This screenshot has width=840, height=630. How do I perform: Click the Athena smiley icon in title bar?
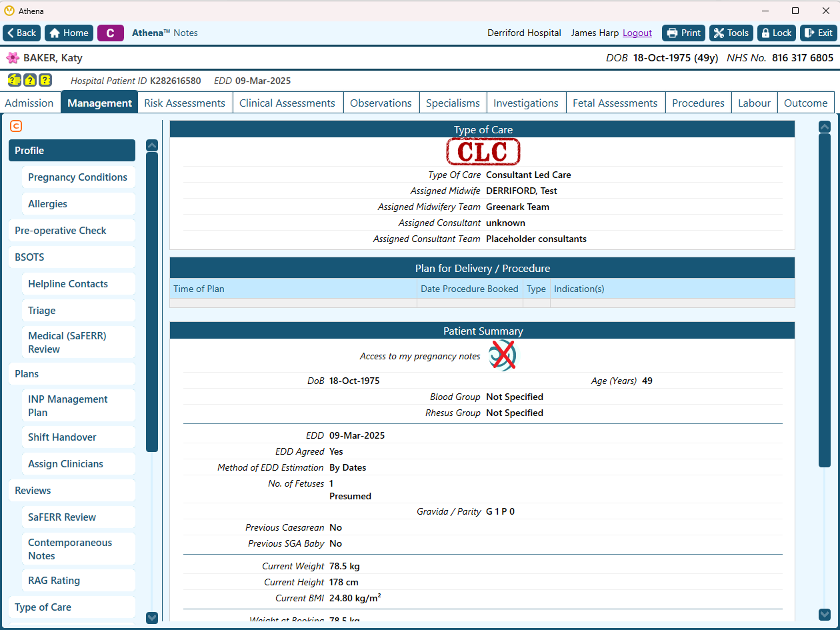pos(9,11)
